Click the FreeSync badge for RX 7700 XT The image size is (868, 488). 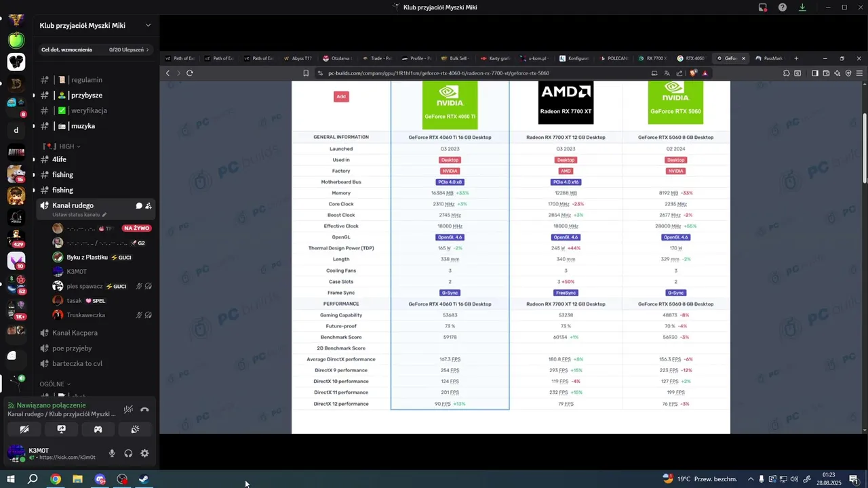point(566,293)
